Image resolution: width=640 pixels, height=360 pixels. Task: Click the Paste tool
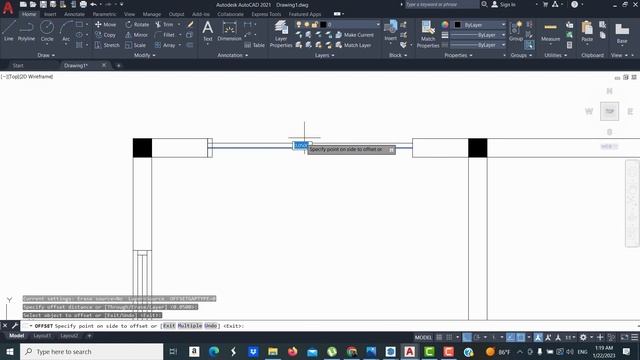point(587,32)
